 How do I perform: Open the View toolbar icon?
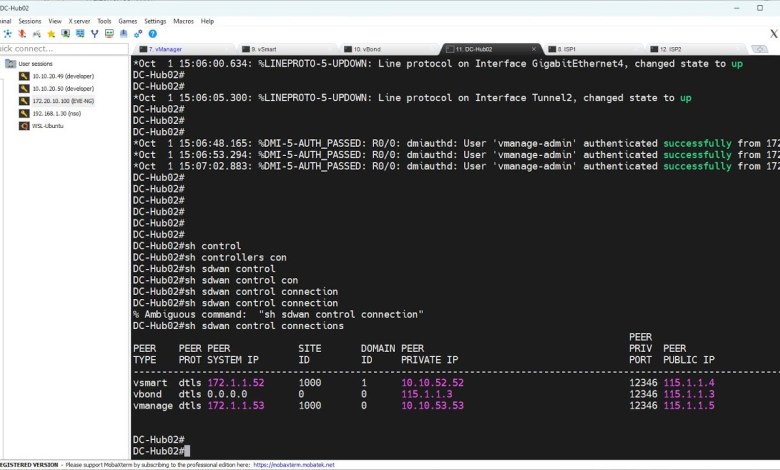(65, 34)
